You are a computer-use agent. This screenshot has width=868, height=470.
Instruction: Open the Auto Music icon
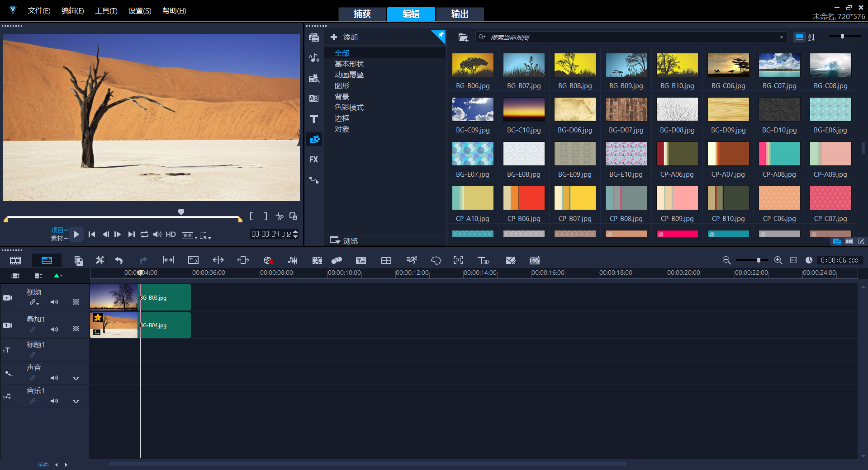pyautogui.click(x=317, y=260)
